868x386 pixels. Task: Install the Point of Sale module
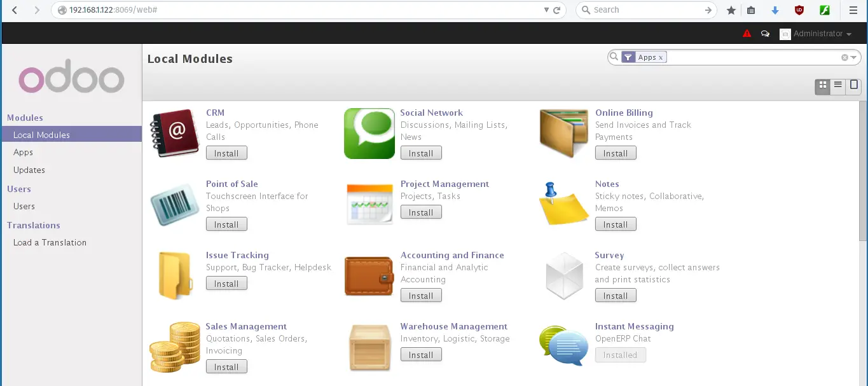[226, 224]
